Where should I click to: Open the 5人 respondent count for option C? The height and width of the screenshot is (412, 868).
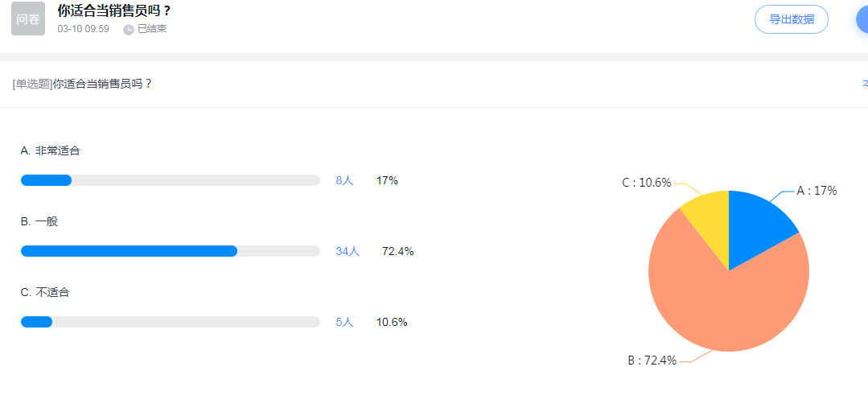tap(344, 322)
